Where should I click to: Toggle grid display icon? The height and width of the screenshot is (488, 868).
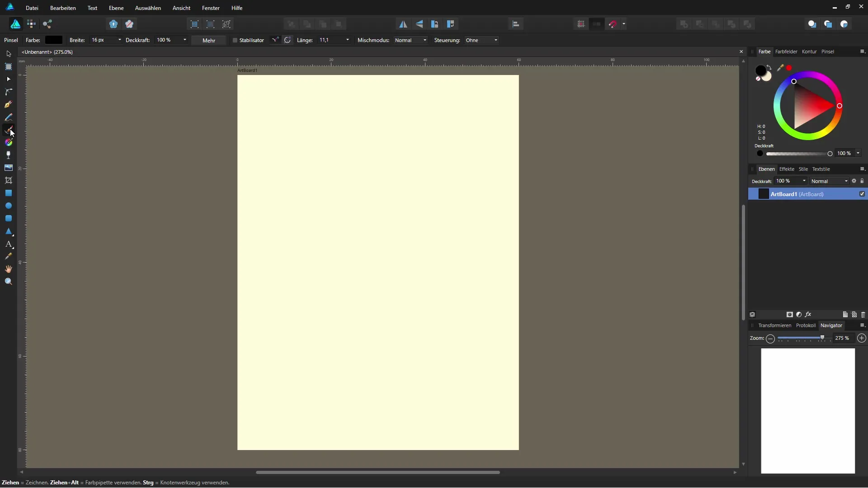(581, 24)
